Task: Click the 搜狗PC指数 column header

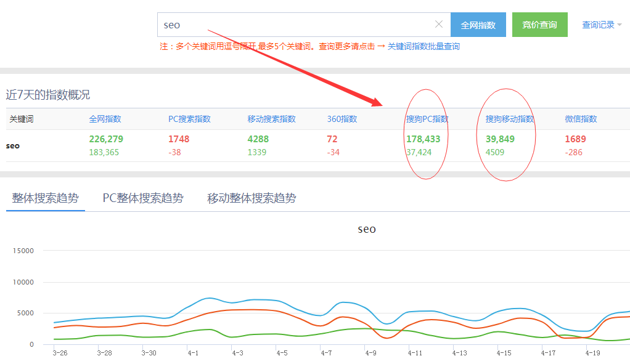Action: click(427, 119)
